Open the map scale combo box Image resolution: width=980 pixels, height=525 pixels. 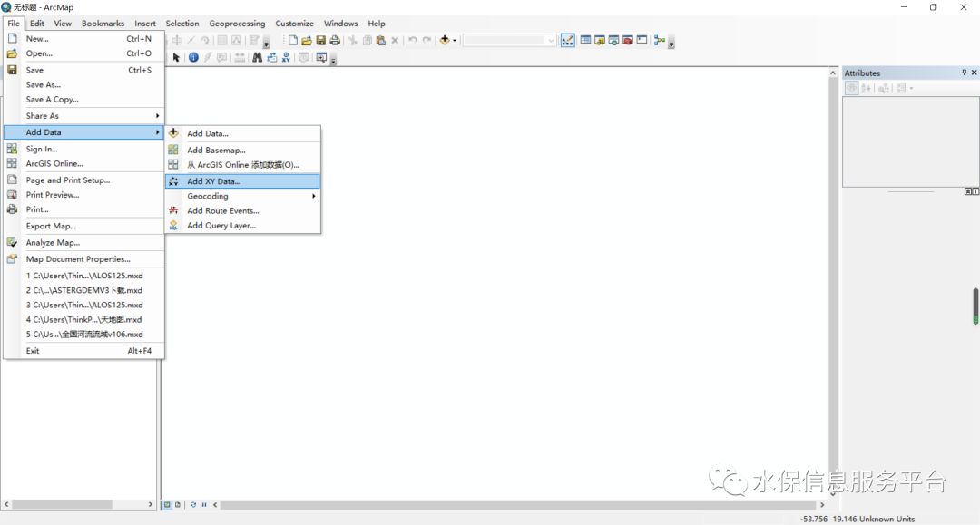(x=509, y=41)
